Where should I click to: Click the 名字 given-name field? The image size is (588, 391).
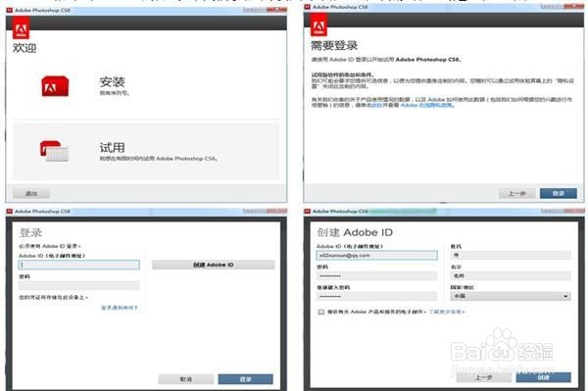pyautogui.click(x=511, y=276)
